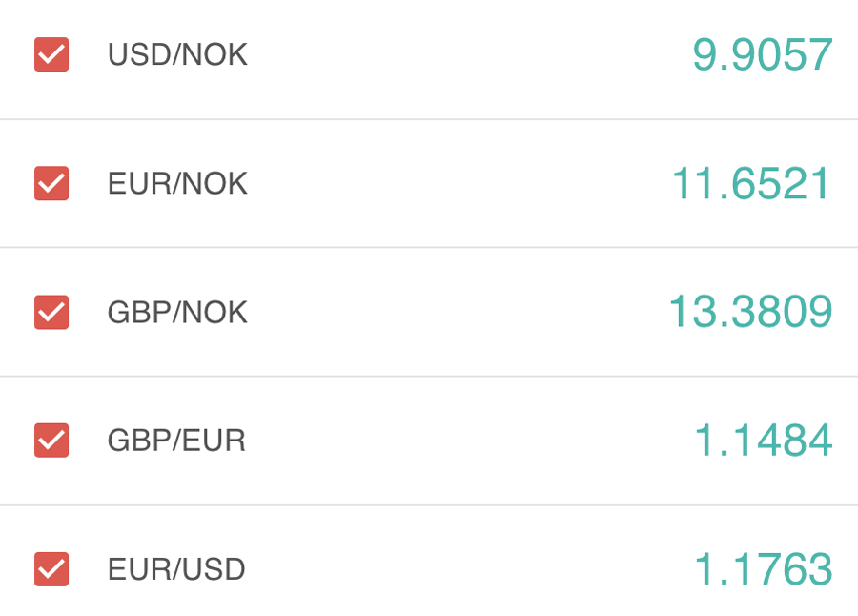Click the USD/NOK pair label

tap(177, 55)
